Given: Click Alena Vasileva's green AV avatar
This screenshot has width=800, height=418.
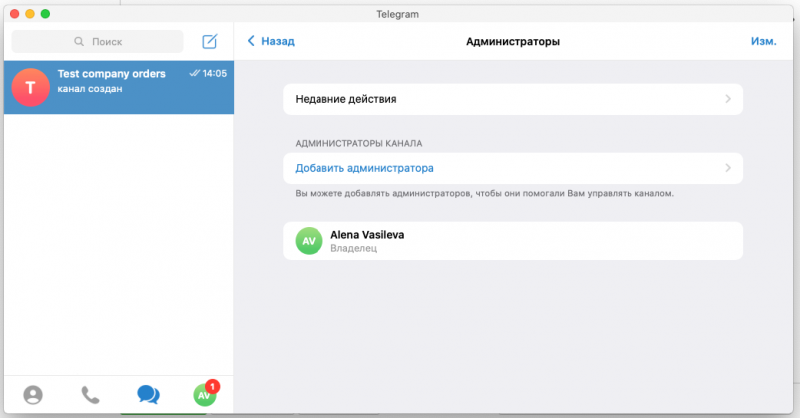Looking at the screenshot, I should pyautogui.click(x=310, y=241).
